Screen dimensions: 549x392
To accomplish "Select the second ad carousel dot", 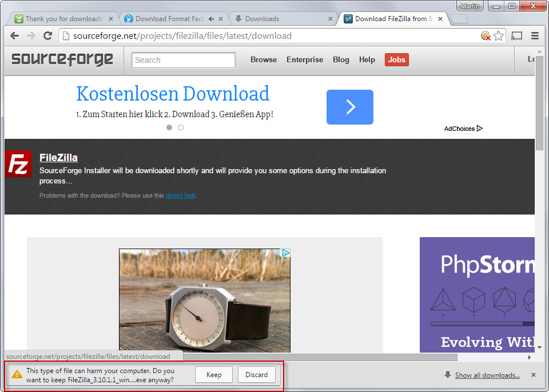I will pos(181,127).
